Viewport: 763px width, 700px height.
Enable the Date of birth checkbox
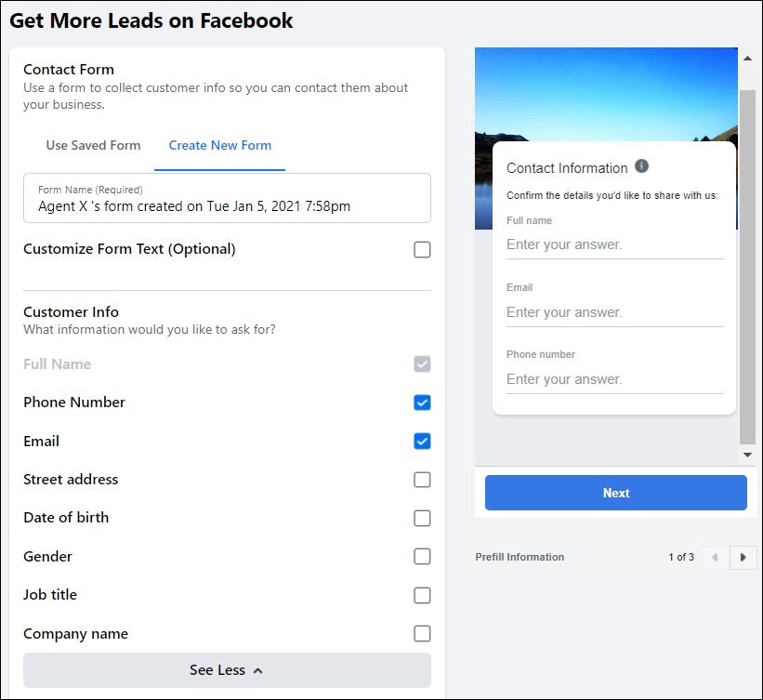coord(422,518)
